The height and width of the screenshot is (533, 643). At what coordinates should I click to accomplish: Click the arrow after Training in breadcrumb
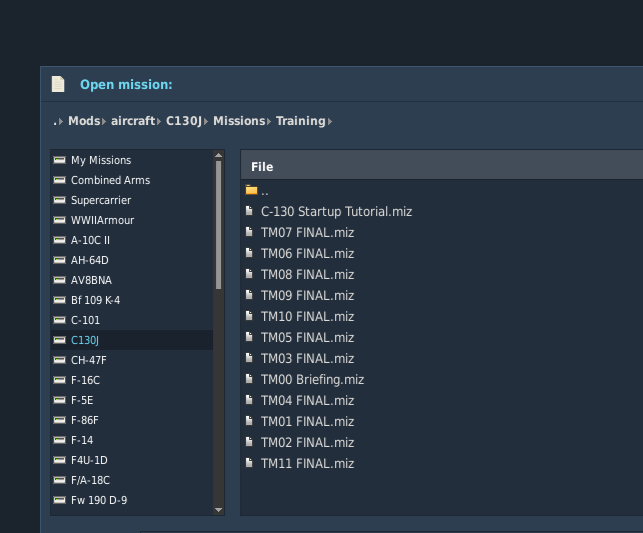pos(330,121)
